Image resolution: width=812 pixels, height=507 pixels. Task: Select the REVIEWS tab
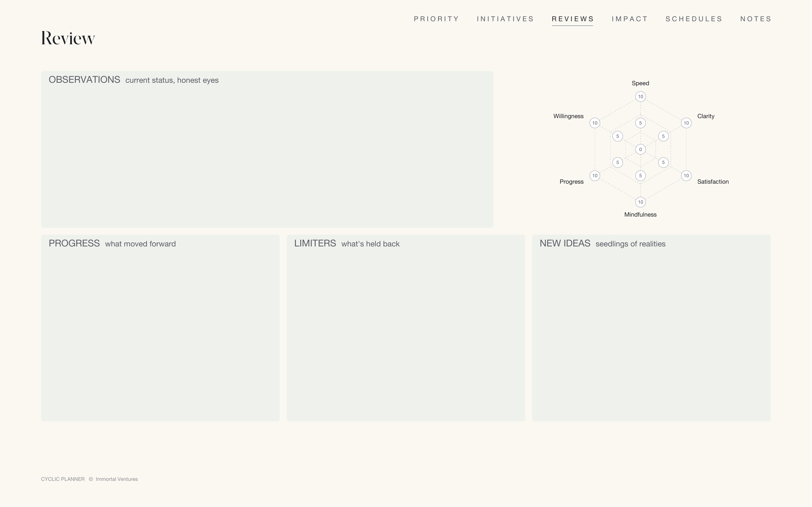[572, 19]
